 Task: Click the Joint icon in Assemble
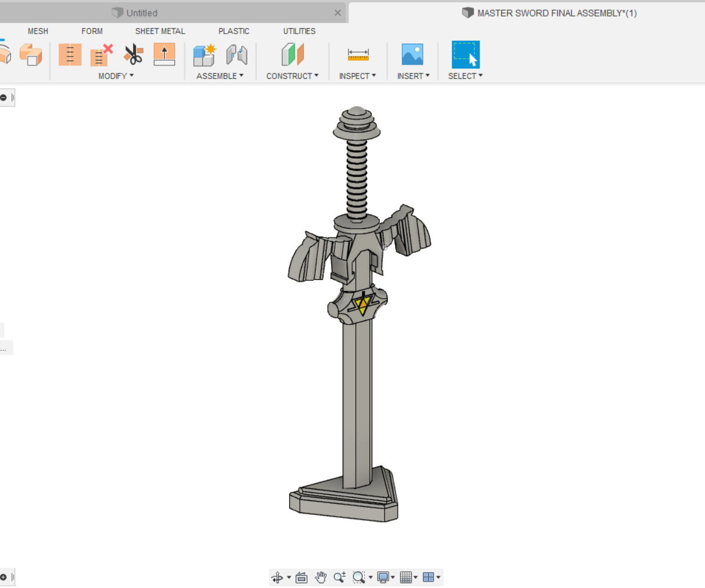237,55
